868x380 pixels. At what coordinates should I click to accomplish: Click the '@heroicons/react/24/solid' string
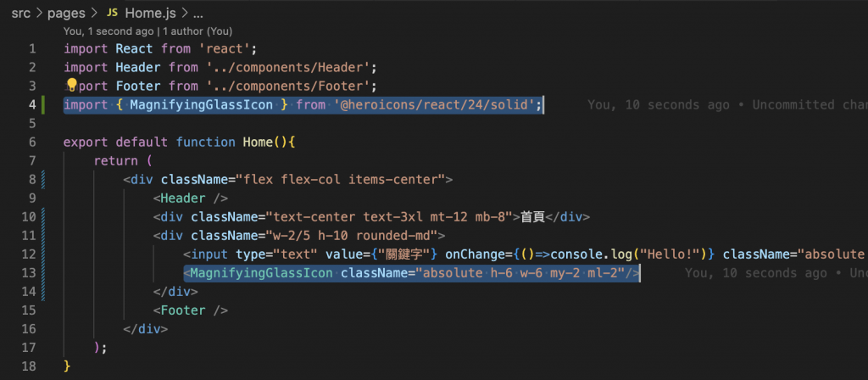click(x=433, y=104)
